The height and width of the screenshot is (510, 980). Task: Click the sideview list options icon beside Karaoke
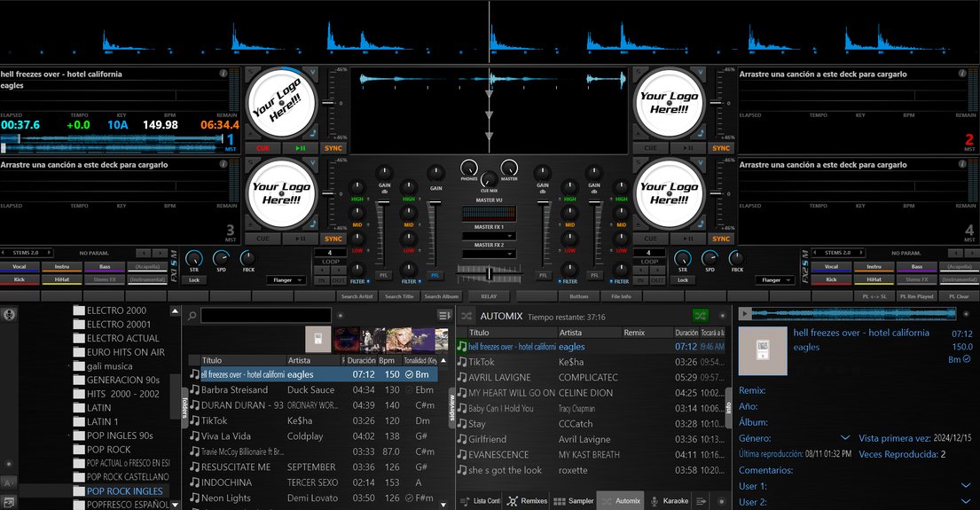[x=702, y=500]
